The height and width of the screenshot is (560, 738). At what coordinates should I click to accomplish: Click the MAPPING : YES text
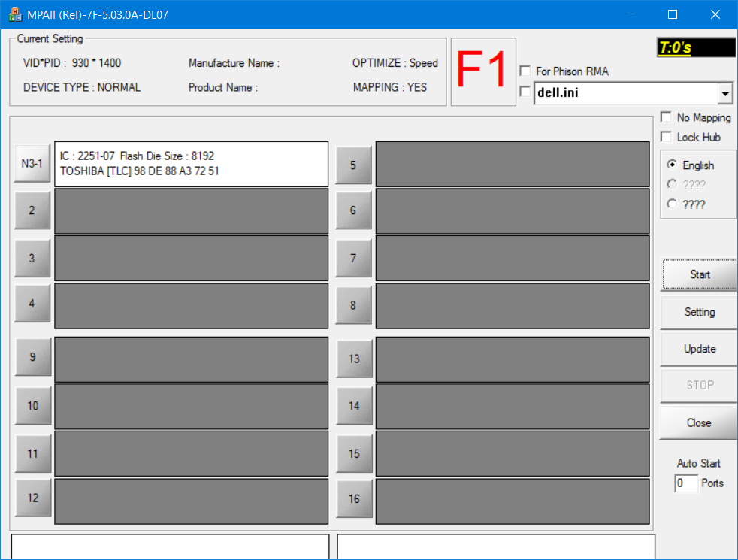[x=390, y=87]
